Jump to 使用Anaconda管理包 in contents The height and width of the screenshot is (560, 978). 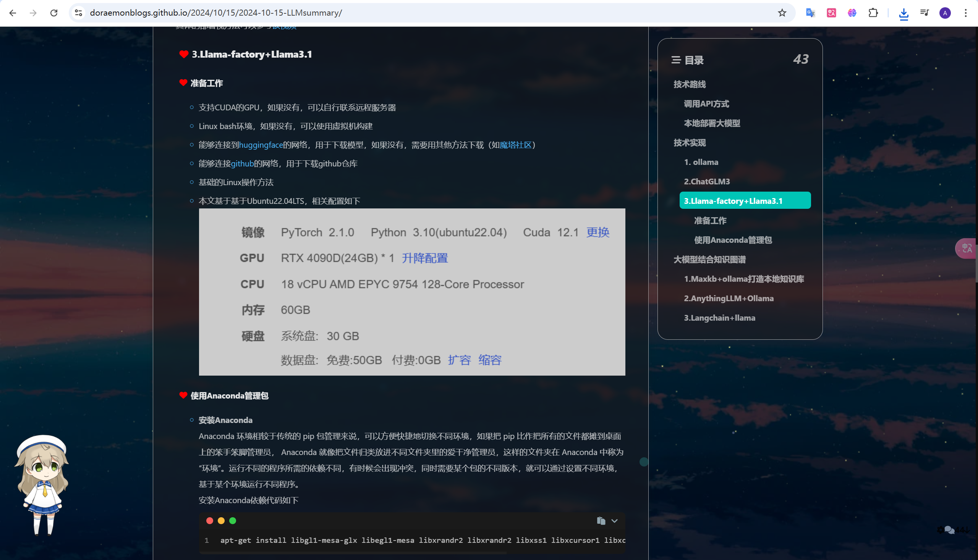(x=733, y=240)
